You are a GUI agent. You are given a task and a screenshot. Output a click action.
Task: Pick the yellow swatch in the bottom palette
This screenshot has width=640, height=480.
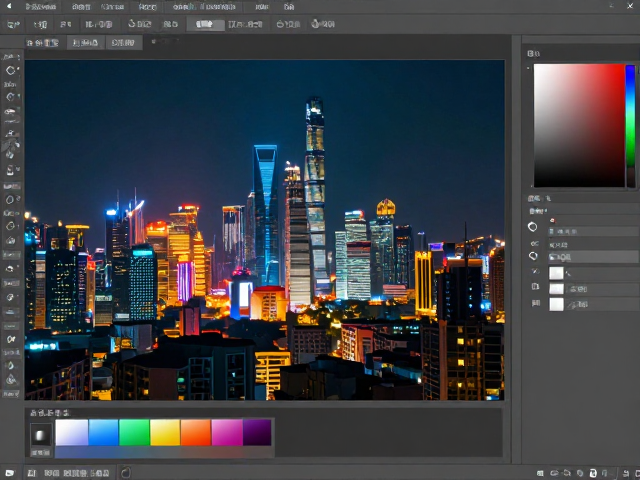click(x=165, y=432)
